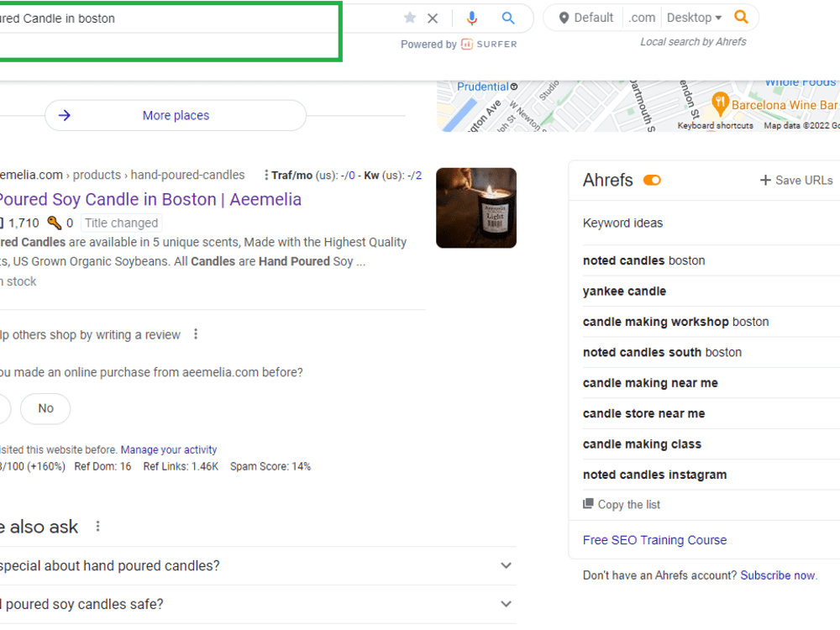Click the Surfer logo link
Image resolution: width=840 pixels, height=630 pixels.
pos(489,44)
